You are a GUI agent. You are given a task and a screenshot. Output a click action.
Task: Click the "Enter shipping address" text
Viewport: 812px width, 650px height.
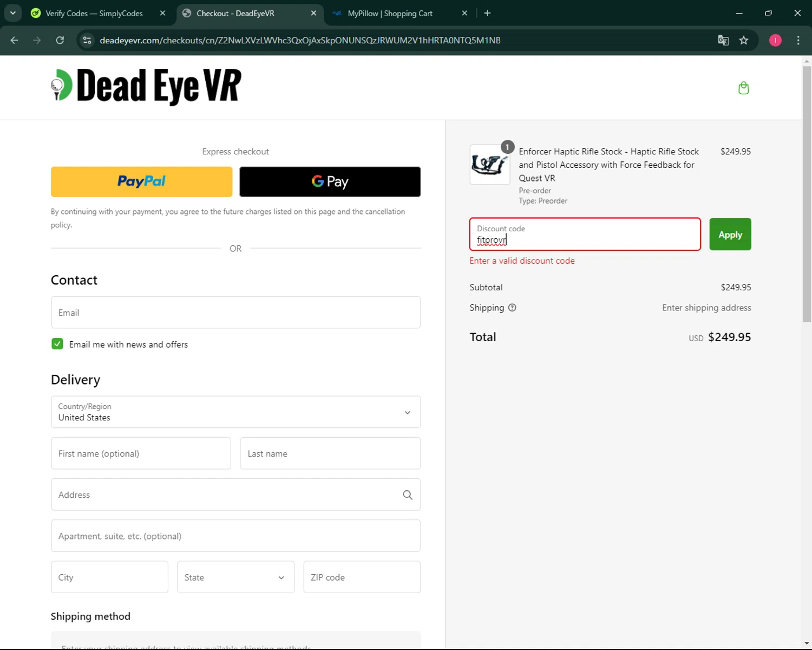[706, 308]
